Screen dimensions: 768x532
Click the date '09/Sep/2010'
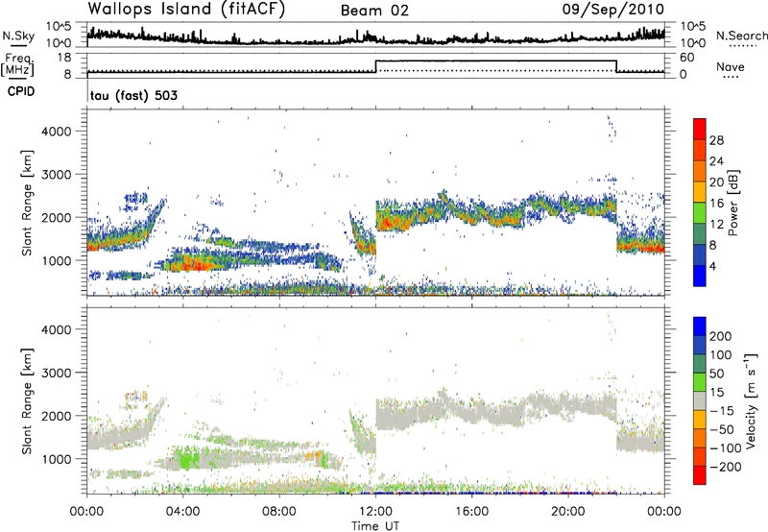tap(612, 9)
